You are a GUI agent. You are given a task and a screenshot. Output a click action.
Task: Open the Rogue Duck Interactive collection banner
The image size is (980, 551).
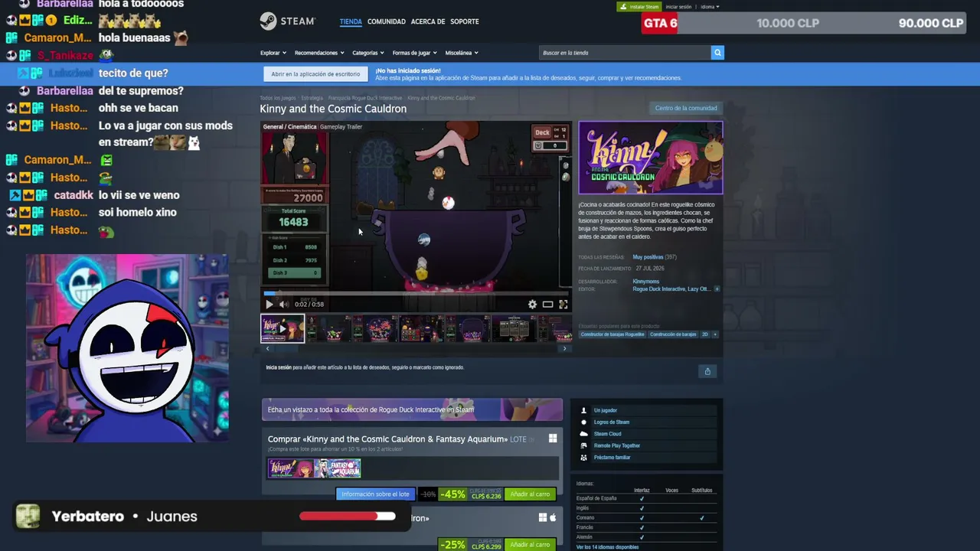412,409
